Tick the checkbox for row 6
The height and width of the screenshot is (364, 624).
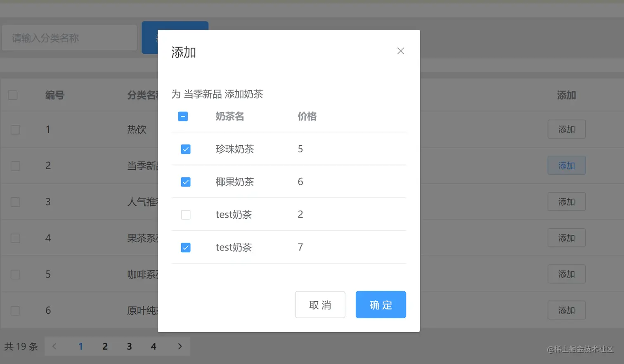point(15,311)
